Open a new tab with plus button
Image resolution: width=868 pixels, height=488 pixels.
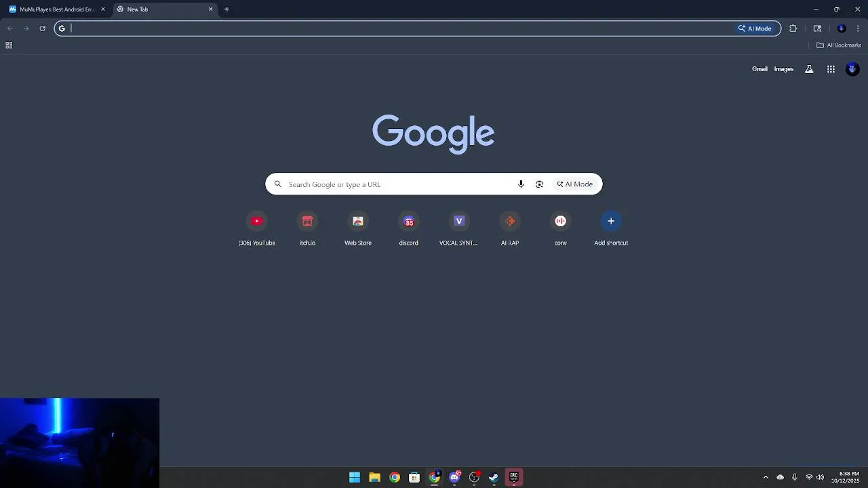(x=226, y=9)
